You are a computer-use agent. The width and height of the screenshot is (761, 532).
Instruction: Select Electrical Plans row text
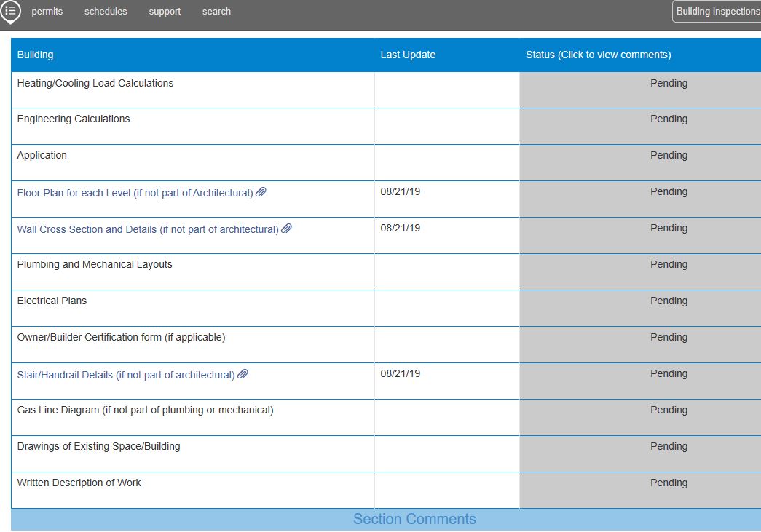pos(52,301)
